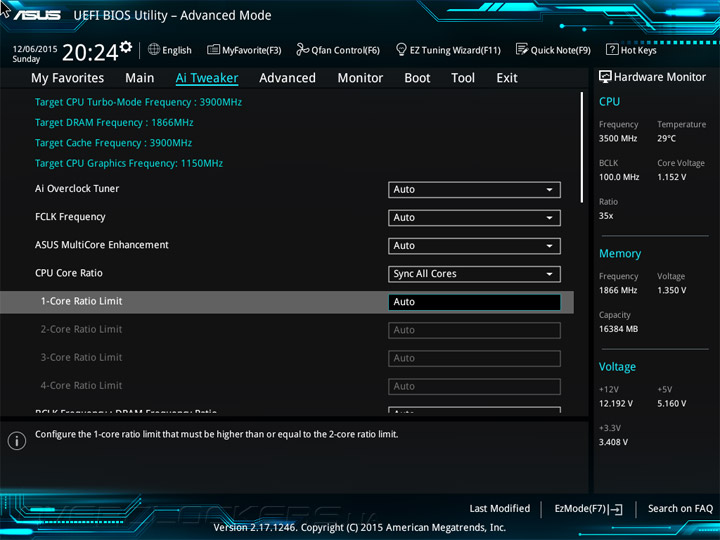Click the Hardware Monitor screen icon

pyautogui.click(x=605, y=77)
